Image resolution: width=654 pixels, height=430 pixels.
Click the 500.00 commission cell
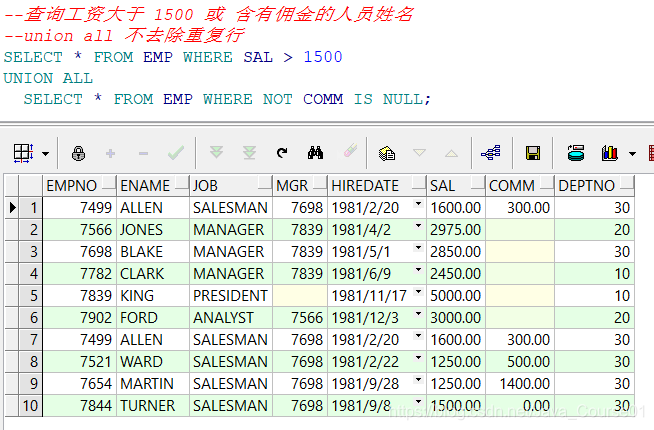click(x=520, y=362)
